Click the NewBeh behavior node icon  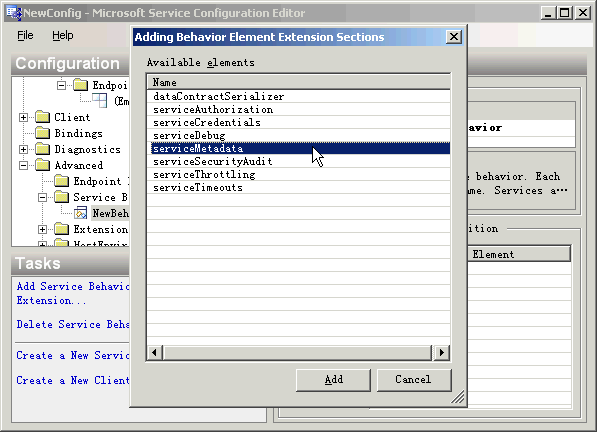pos(81,213)
